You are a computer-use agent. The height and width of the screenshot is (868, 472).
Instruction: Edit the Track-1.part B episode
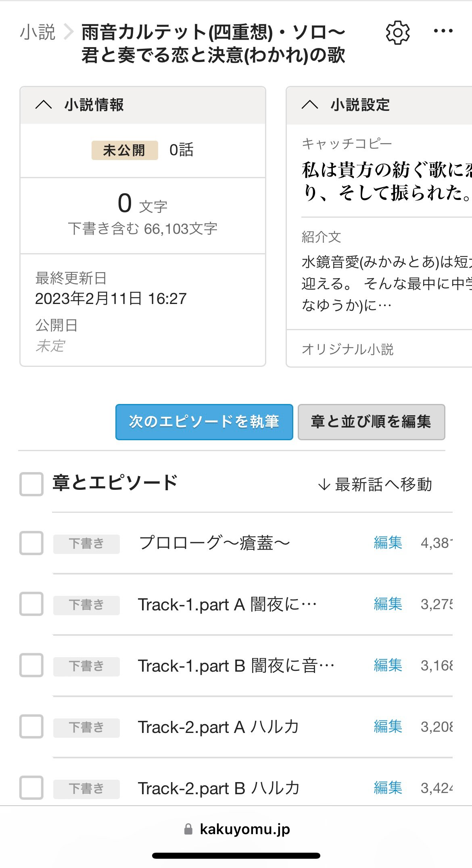pyautogui.click(x=388, y=666)
